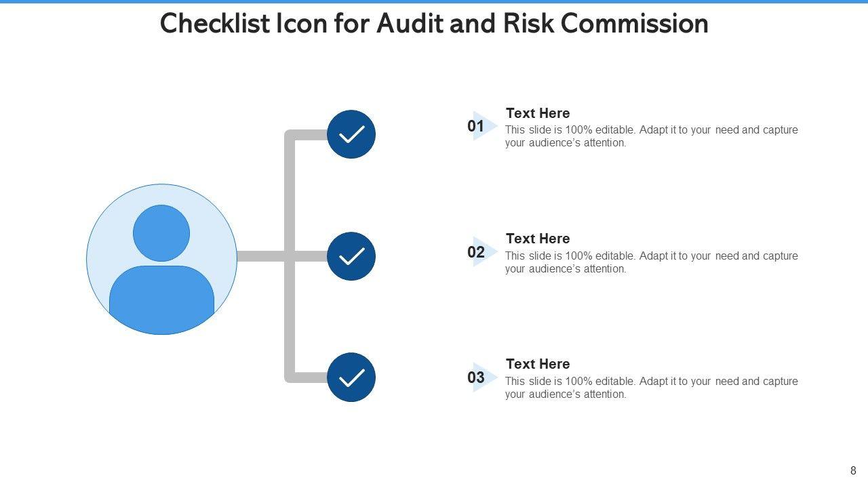Screen dimensions: 868x488
Task: Select the second "Text Here" heading
Action: point(538,239)
